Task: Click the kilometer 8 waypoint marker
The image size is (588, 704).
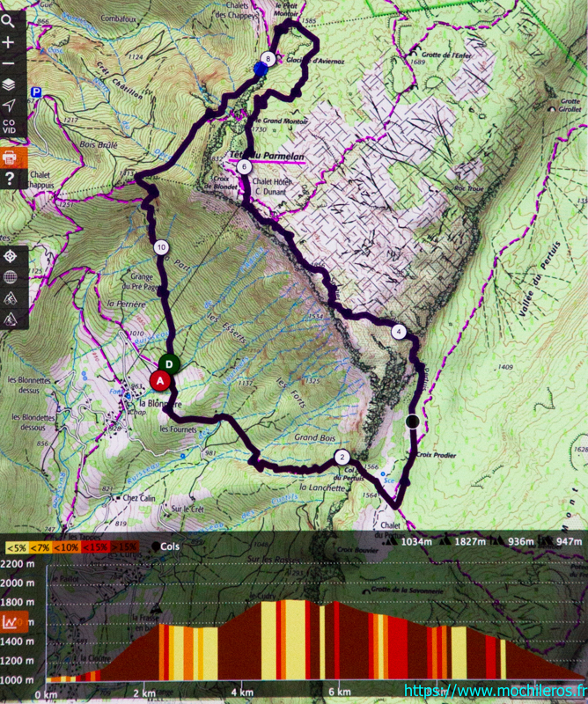Action: 268,58
